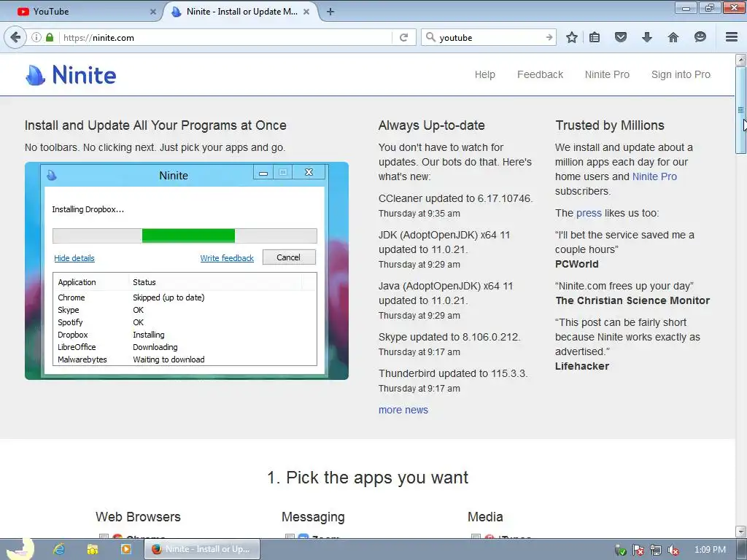Image resolution: width=747 pixels, height=560 pixels.
Task: Select the Ninite - Install or Update tab
Action: 241,12
